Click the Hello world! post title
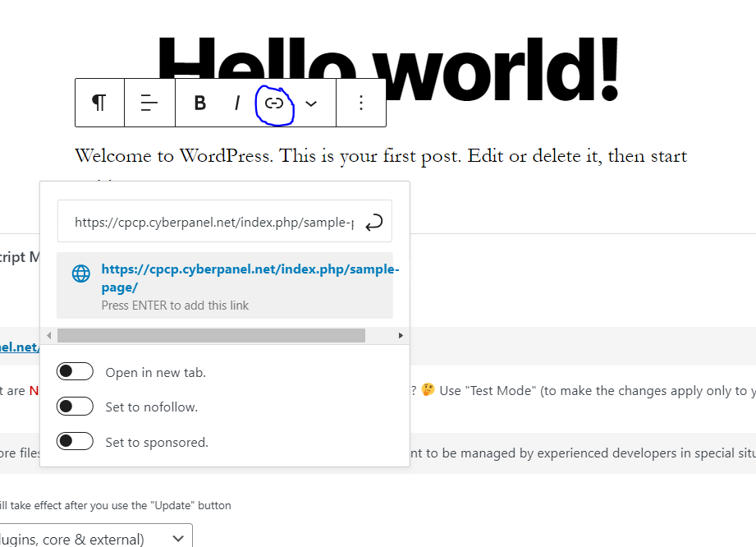The image size is (756, 547). coord(388,70)
